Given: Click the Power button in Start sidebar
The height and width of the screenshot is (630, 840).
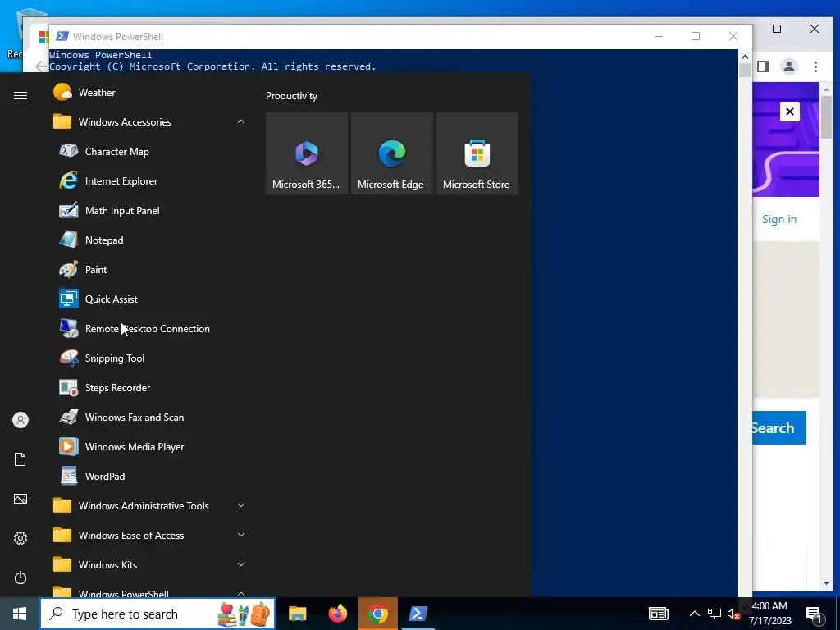Looking at the screenshot, I should tap(21, 577).
